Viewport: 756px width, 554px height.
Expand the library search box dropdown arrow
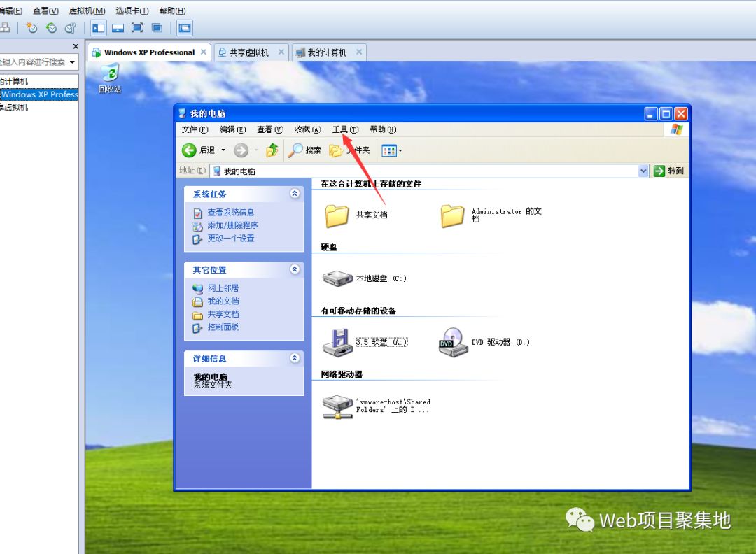(72, 62)
